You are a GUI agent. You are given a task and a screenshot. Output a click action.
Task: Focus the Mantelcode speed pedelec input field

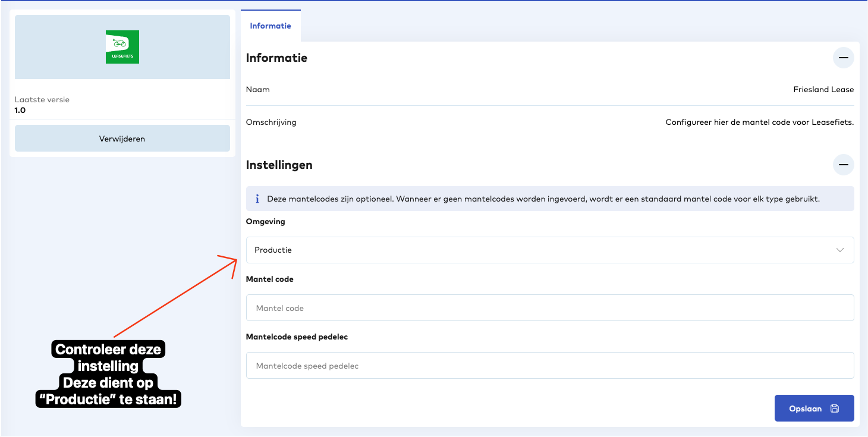click(549, 366)
